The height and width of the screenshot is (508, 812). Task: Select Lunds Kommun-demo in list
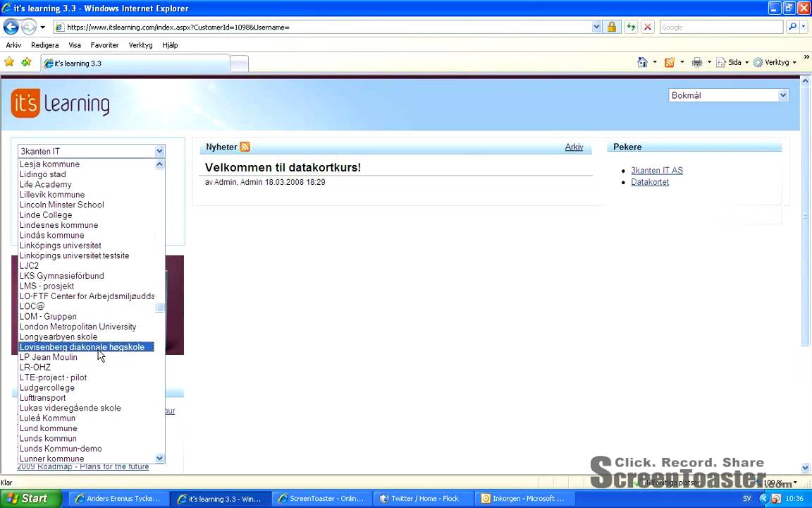coord(86,449)
